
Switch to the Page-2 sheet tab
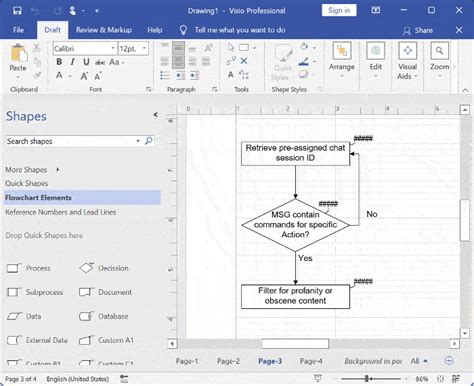click(x=228, y=361)
